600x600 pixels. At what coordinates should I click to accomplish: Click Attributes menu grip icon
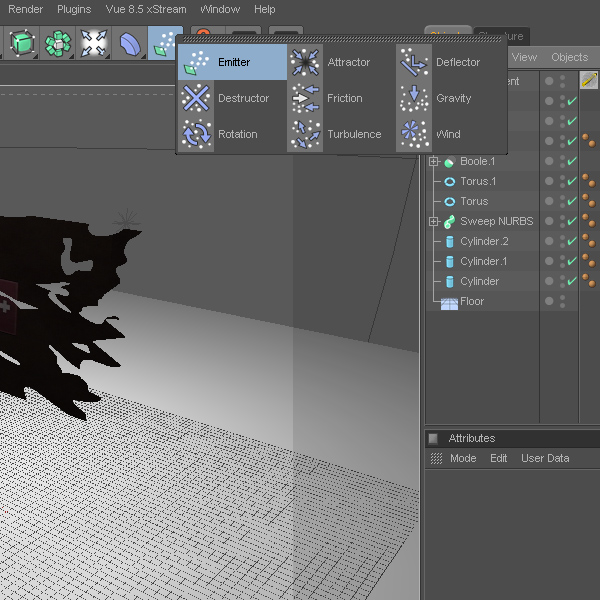[436, 458]
